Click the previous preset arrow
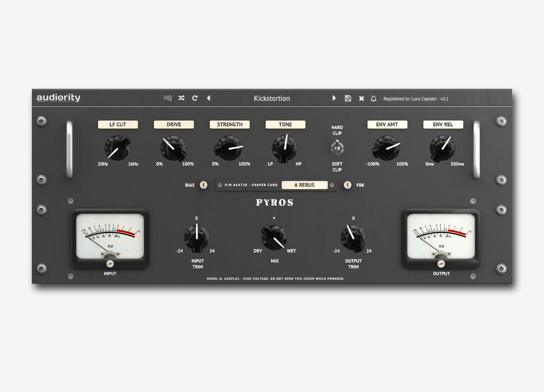Screen dimensions: 544x392 click(x=208, y=98)
